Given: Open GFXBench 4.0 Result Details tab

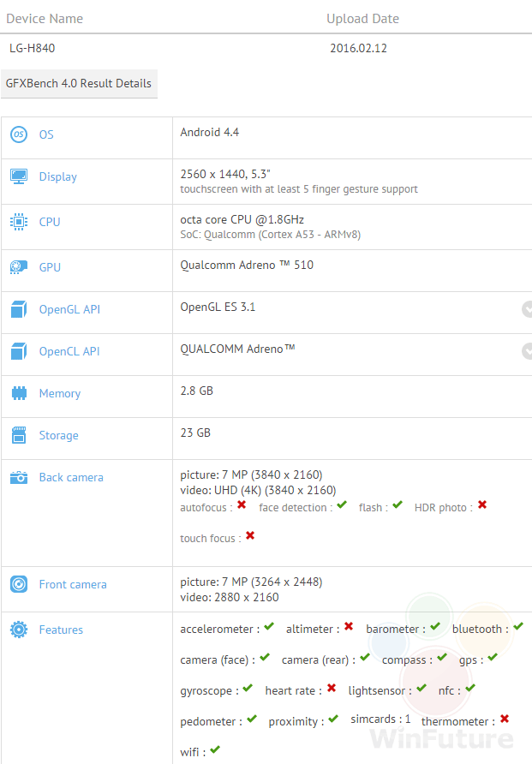Looking at the screenshot, I should (x=79, y=83).
